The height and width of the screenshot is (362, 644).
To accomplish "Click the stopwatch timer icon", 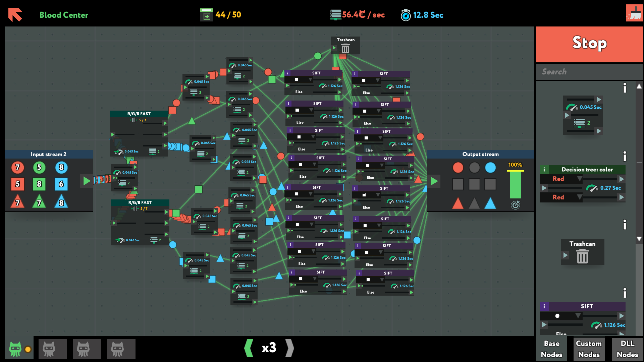I will tap(406, 15).
